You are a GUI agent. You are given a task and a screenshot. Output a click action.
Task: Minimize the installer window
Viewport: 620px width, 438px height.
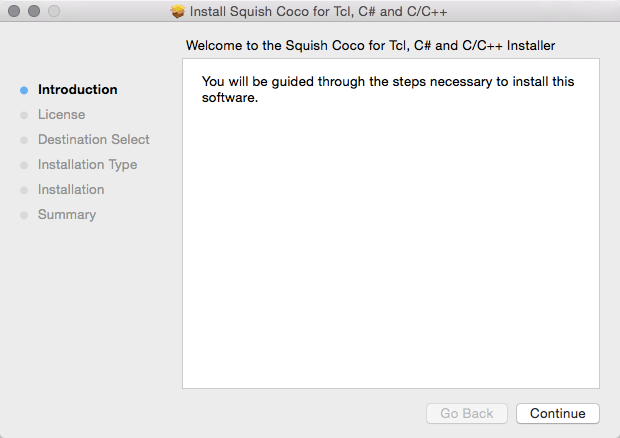click(34, 12)
